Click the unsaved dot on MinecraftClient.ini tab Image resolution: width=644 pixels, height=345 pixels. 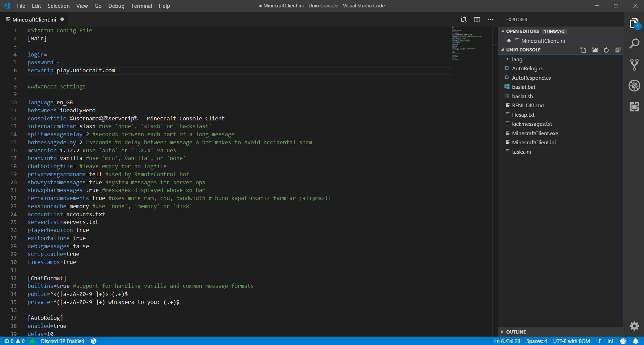(x=62, y=19)
